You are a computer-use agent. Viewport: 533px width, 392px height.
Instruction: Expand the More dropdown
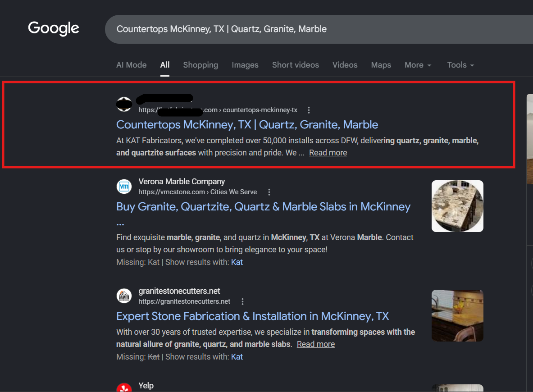click(x=418, y=65)
